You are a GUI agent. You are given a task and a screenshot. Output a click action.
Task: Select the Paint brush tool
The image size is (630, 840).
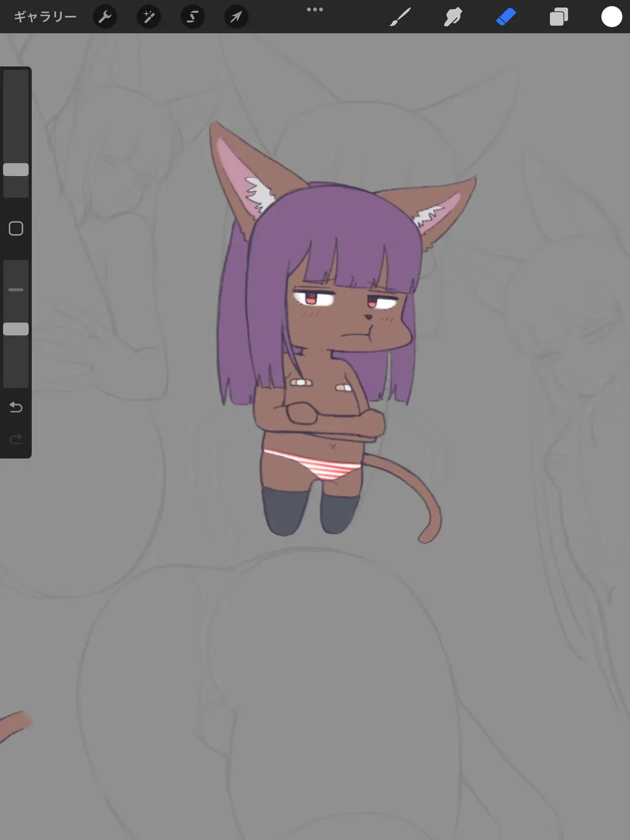[401, 17]
